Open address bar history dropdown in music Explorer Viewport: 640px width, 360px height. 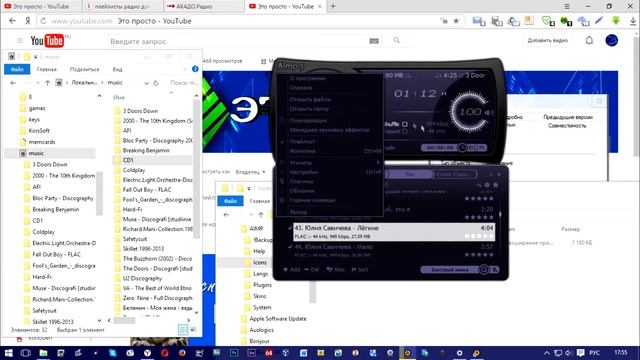(146, 83)
